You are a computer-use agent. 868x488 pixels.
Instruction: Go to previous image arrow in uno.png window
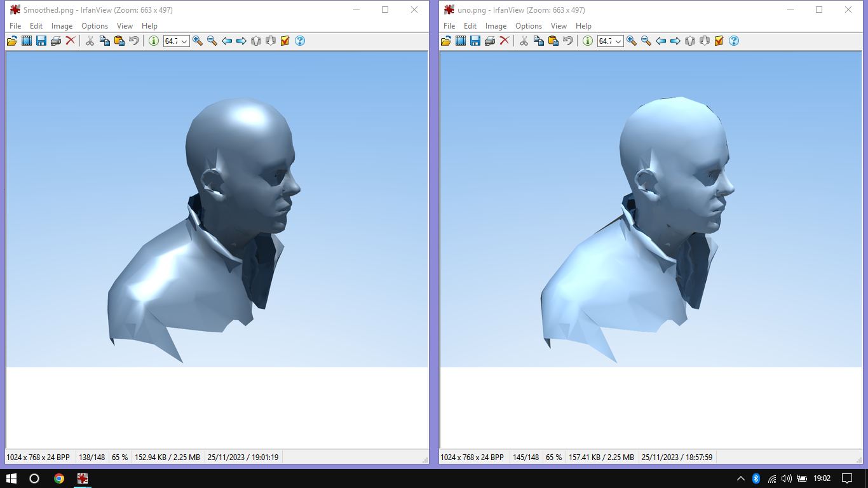pyautogui.click(x=661, y=41)
